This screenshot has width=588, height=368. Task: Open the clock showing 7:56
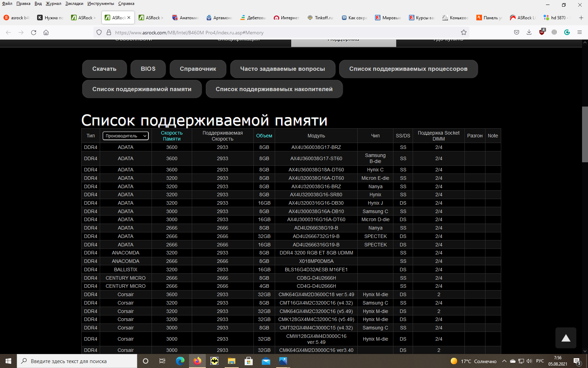(558, 361)
